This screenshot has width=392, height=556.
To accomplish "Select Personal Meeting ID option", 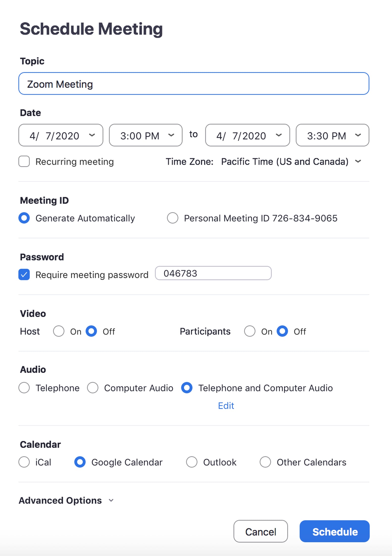I will point(173,218).
